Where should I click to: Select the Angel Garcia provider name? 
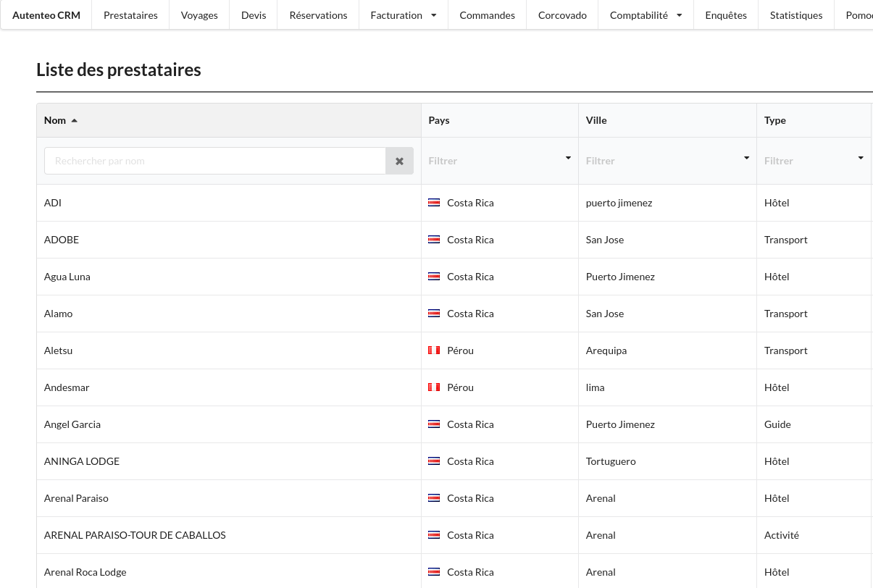click(72, 424)
